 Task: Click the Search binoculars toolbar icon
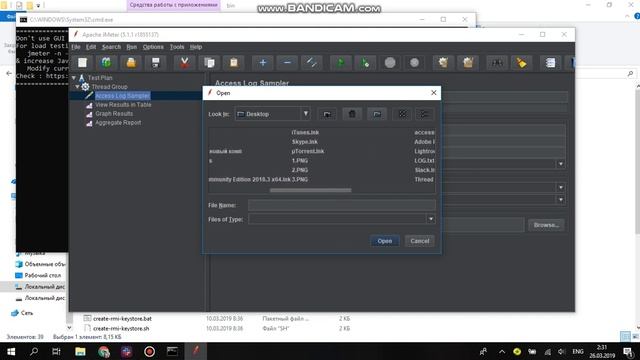point(497,63)
